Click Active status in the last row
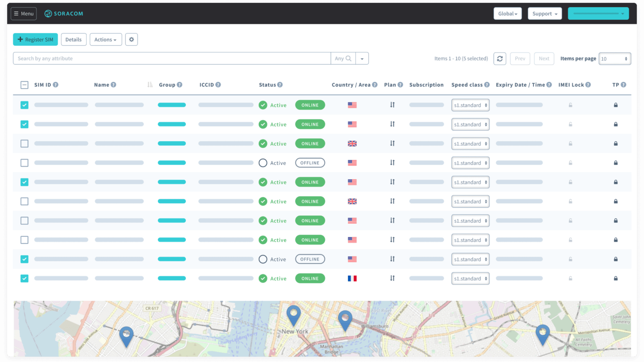The width and height of the screenshot is (644, 362). (273, 279)
